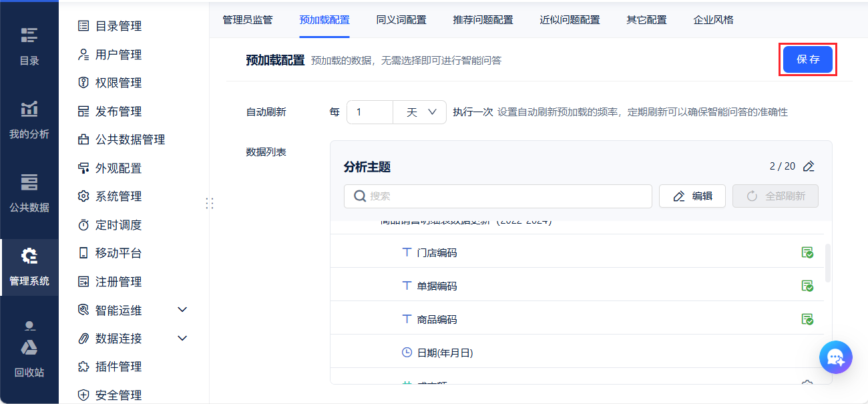
Task: Click the clock type icon beside 日期(年月日)
Action: point(407,352)
